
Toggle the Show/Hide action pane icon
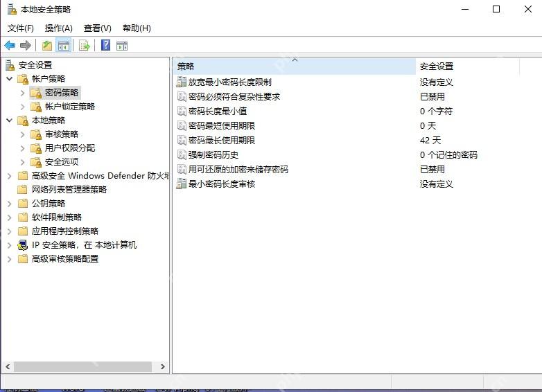tap(122, 45)
